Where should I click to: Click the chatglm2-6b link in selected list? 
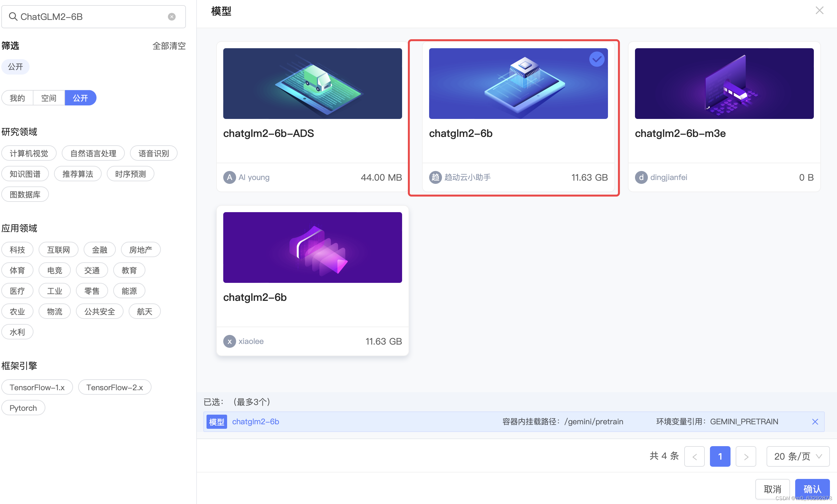pos(255,421)
